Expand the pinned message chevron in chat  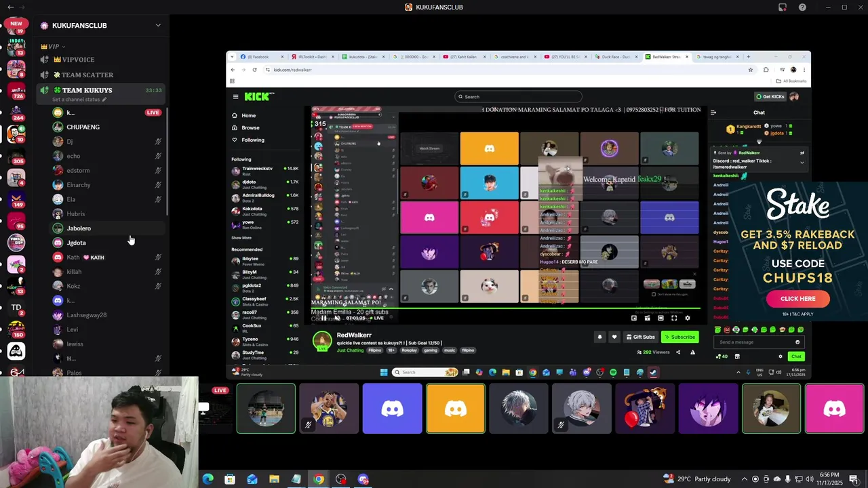click(802, 162)
